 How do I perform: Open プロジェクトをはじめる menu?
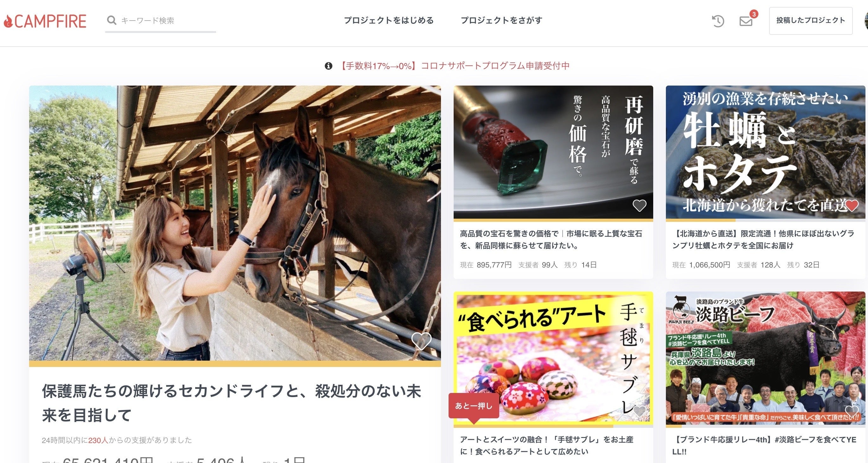388,20
